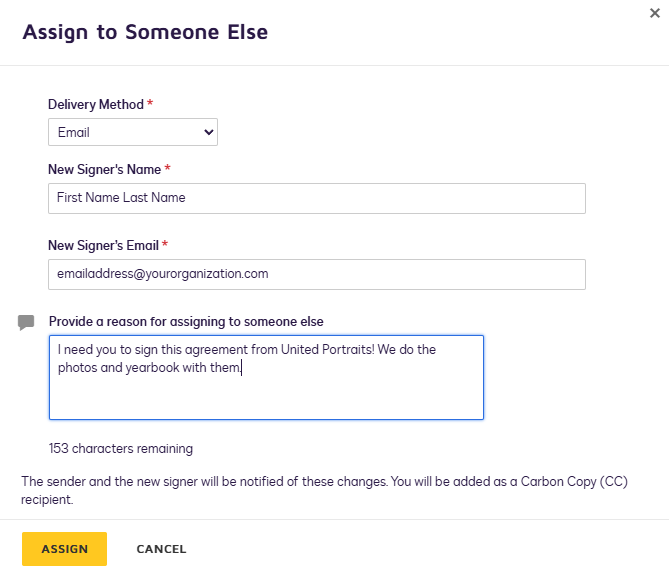Image resolution: width=669 pixels, height=571 pixels.
Task: Click the red asterisk beside New Signer's Email
Action: pos(165,245)
